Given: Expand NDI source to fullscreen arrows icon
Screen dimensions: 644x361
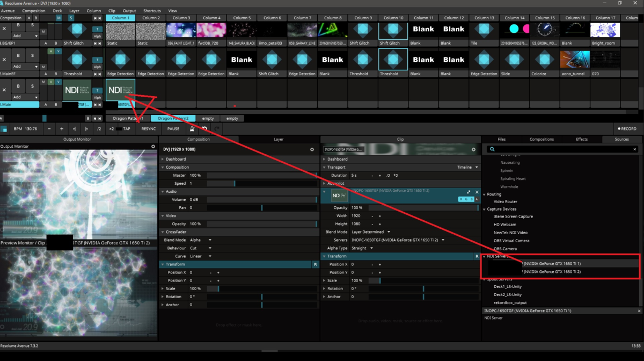Looking at the screenshot, I should [x=469, y=192].
